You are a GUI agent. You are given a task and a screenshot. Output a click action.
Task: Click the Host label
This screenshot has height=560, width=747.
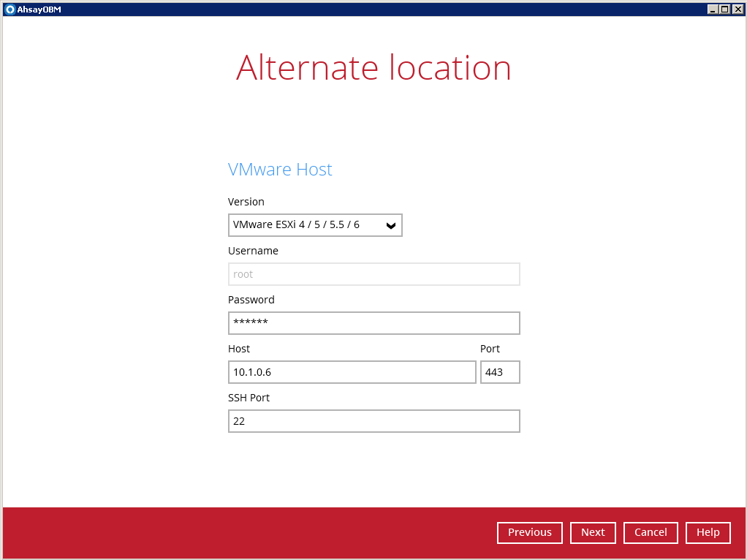(x=239, y=349)
